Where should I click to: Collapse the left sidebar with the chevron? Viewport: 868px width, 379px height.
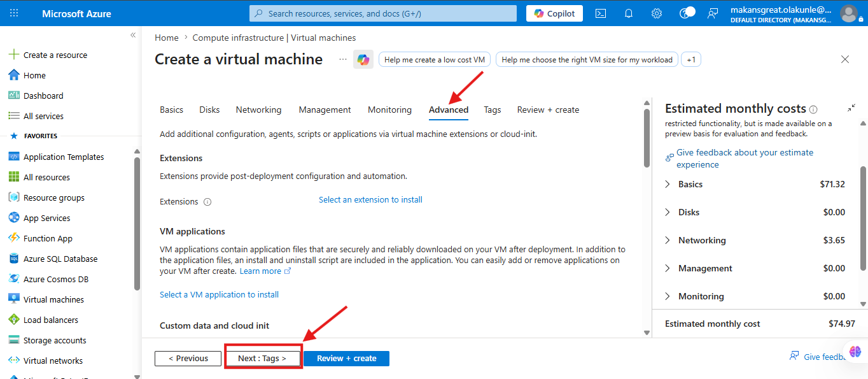point(133,35)
